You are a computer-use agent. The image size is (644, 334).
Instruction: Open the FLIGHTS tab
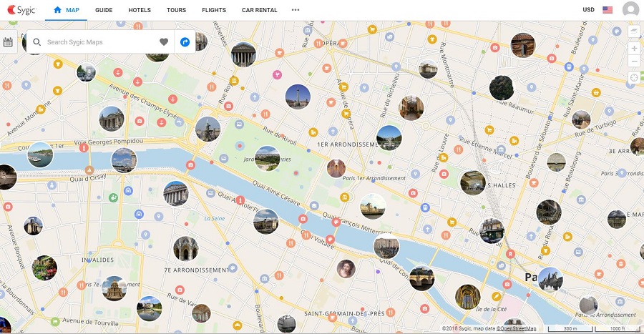pos(214,10)
